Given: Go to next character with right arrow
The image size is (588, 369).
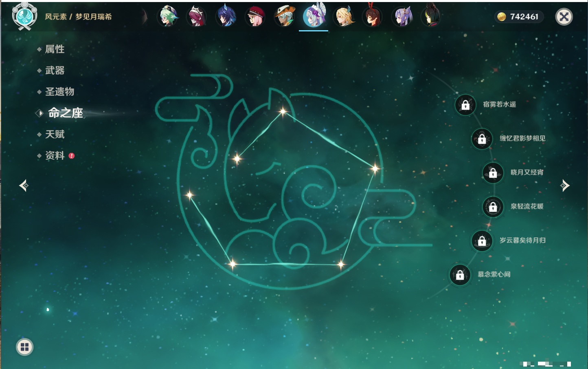Looking at the screenshot, I should tap(565, 186).
